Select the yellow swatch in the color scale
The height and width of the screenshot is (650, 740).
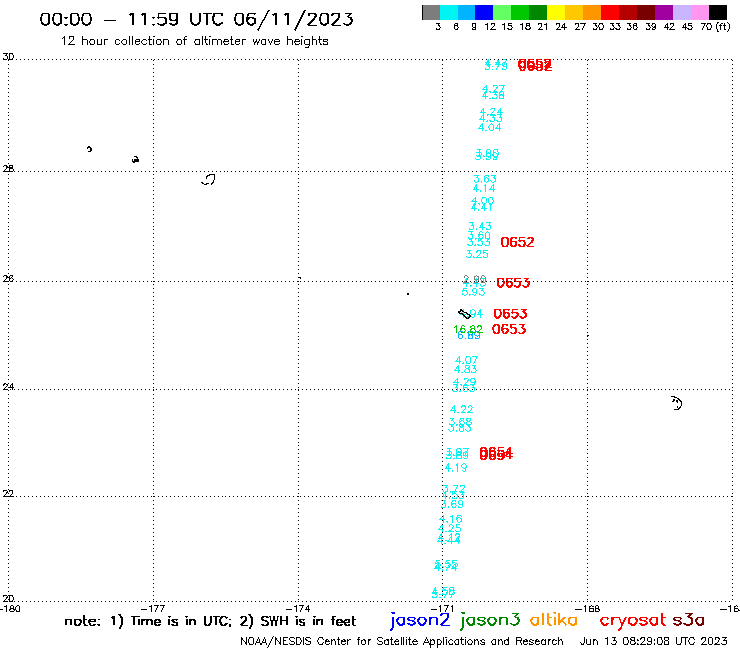point(556,12)
